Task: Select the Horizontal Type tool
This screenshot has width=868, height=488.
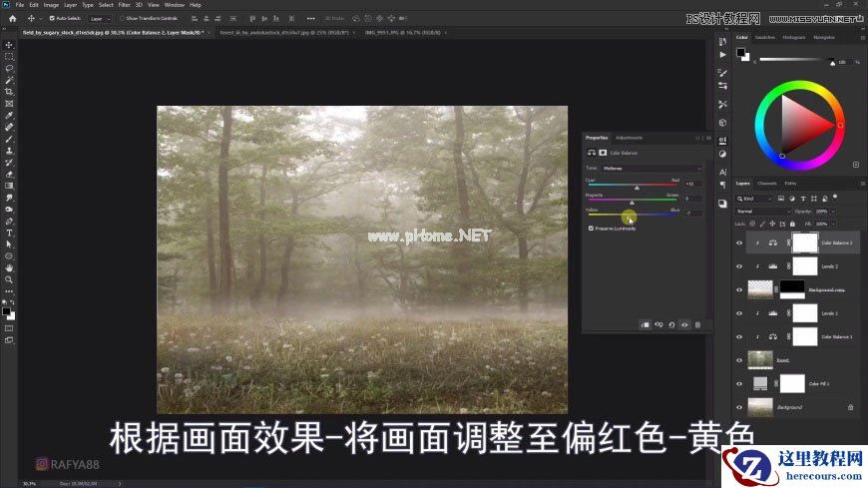Action: coord(9,233)
